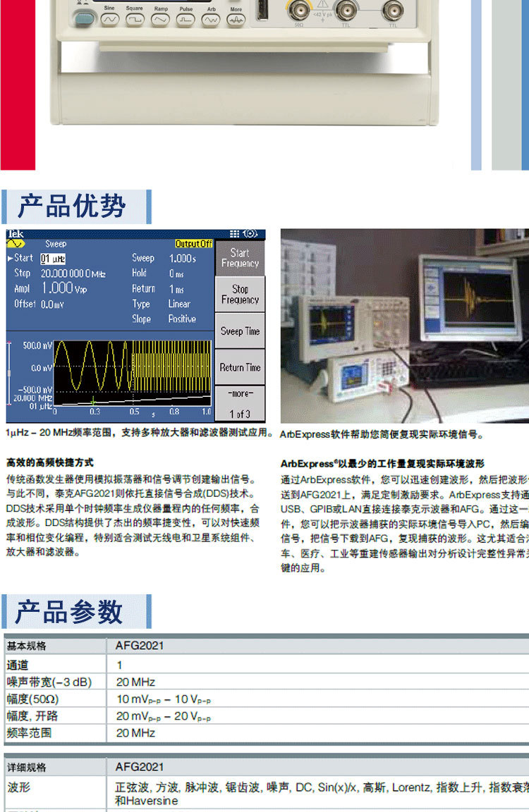Select the Stop Frequency softkey
The height and width of the screenshot is (812, 529).
240,294
